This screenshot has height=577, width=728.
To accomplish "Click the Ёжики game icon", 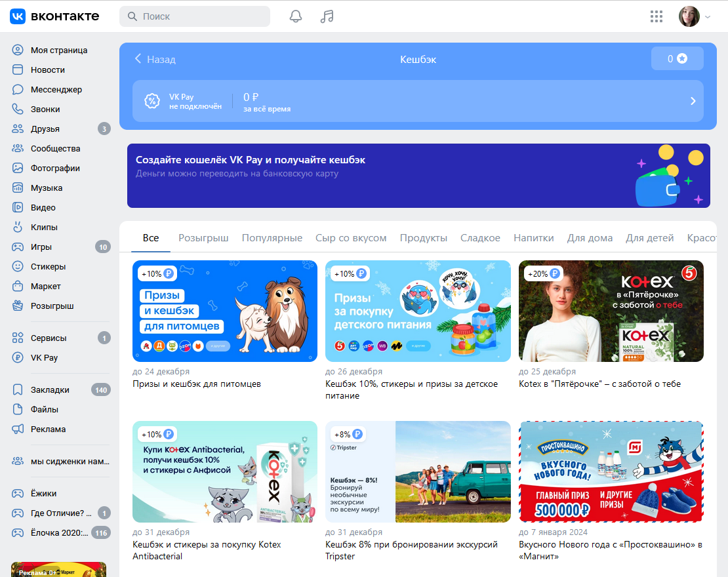I will coord(18,494).
